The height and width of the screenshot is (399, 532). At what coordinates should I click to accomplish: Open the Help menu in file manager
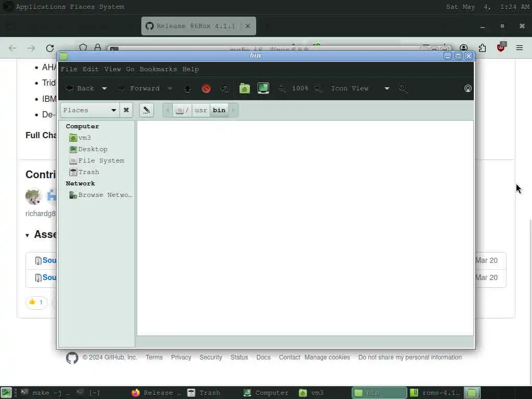click(191, 69)
